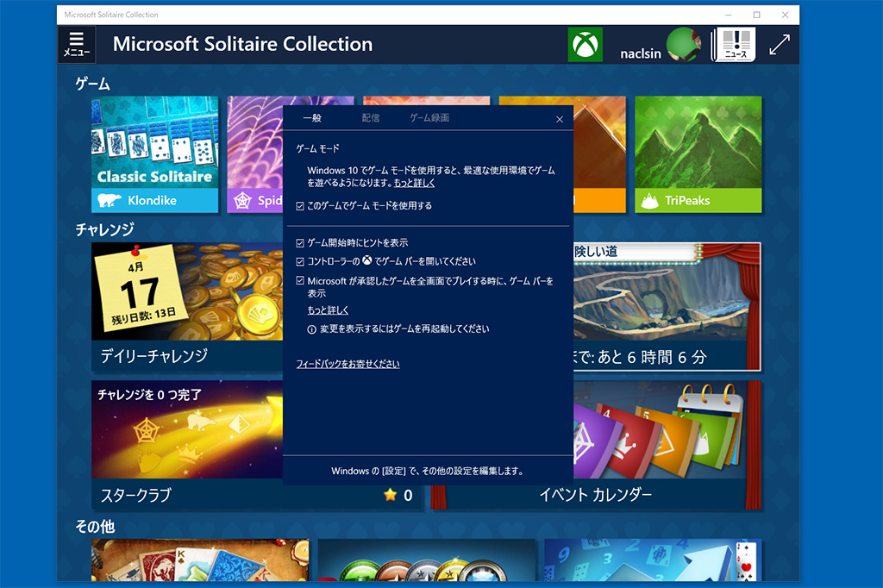The width and height of the screenshot is (883, 588).
Task: Click the Klondike polar bear icon
Action: [109, 201]
